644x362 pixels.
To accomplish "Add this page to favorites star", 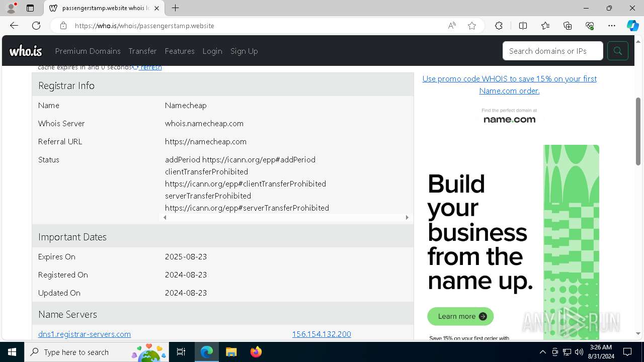I will (472, 26).
